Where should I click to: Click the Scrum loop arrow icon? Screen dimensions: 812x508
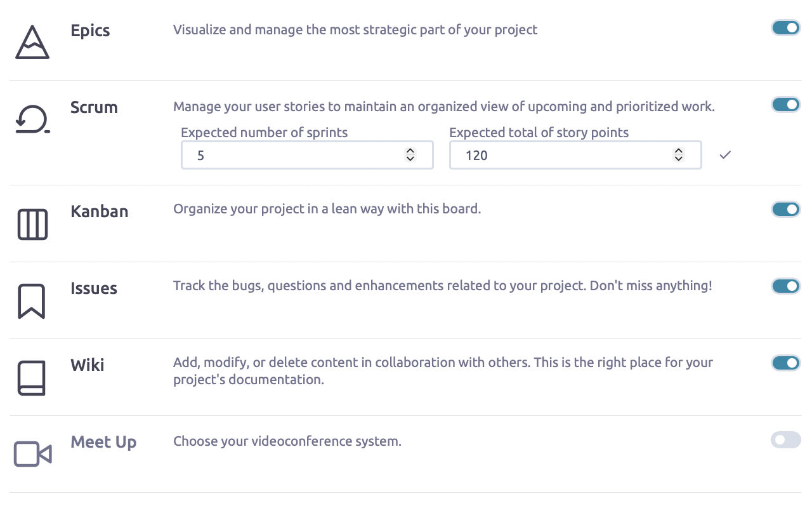tap(32, 119)
